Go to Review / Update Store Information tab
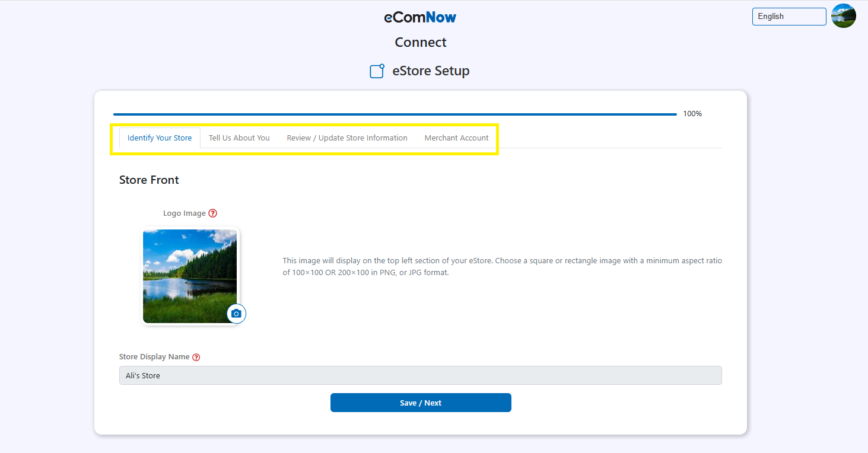Screen dimensions: 868x453 tap(347, 138)
